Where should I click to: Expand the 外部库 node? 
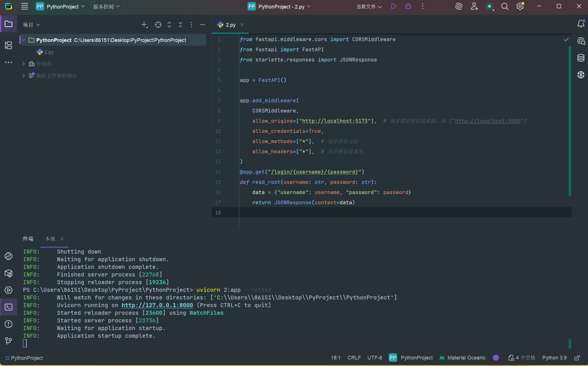24,64
